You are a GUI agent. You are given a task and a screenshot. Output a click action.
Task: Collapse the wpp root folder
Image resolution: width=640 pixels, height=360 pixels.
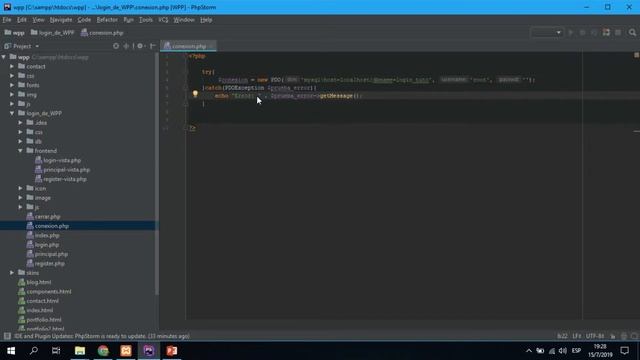(4, 57)
